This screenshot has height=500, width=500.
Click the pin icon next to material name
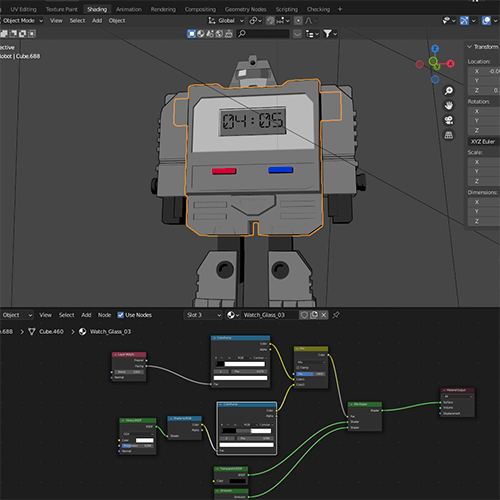(x=336, y=315)
